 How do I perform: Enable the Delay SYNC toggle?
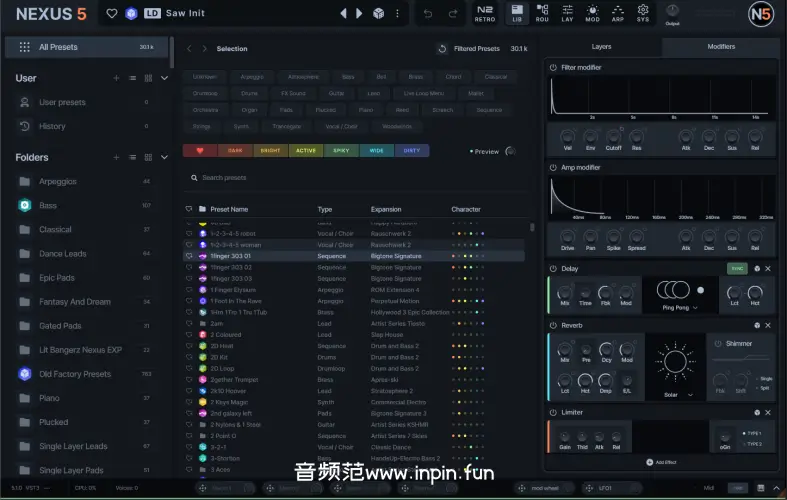click(x=737, y=268)
